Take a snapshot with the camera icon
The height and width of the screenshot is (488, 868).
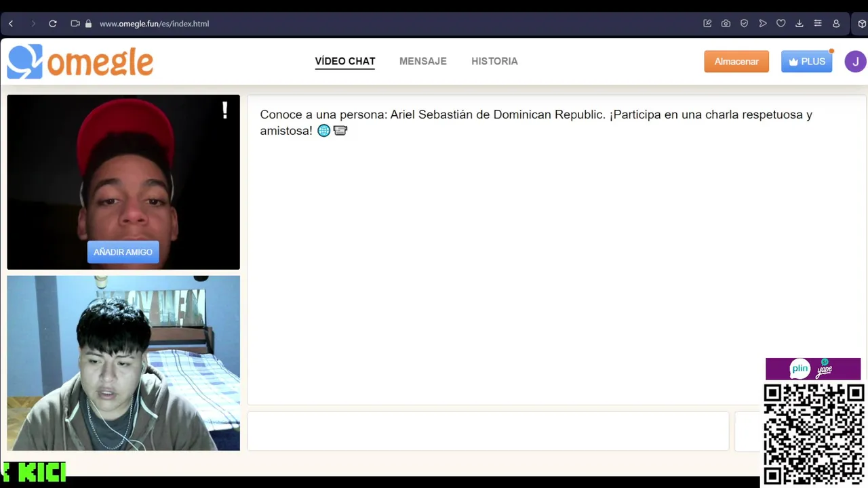click(x=726, y=24)
